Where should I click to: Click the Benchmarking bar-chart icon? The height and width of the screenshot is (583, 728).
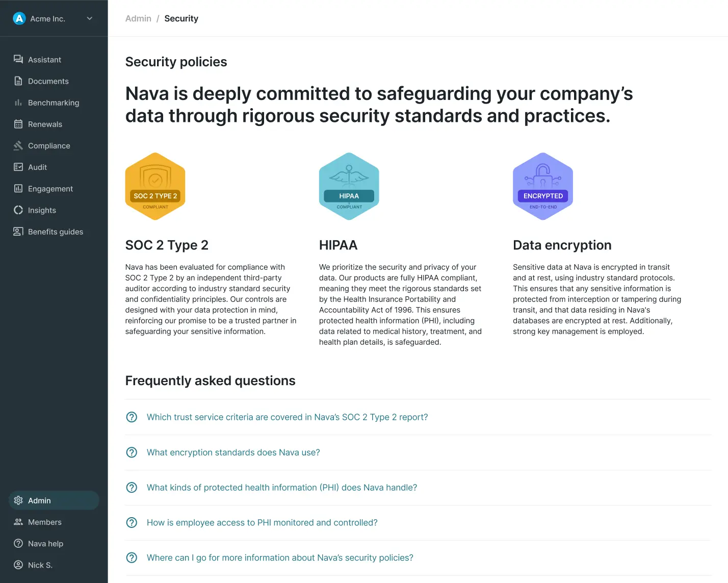18,103
